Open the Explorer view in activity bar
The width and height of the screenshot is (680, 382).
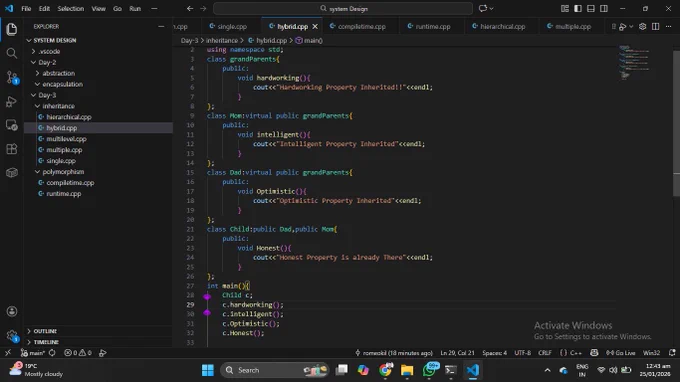[x=12, y=29]
